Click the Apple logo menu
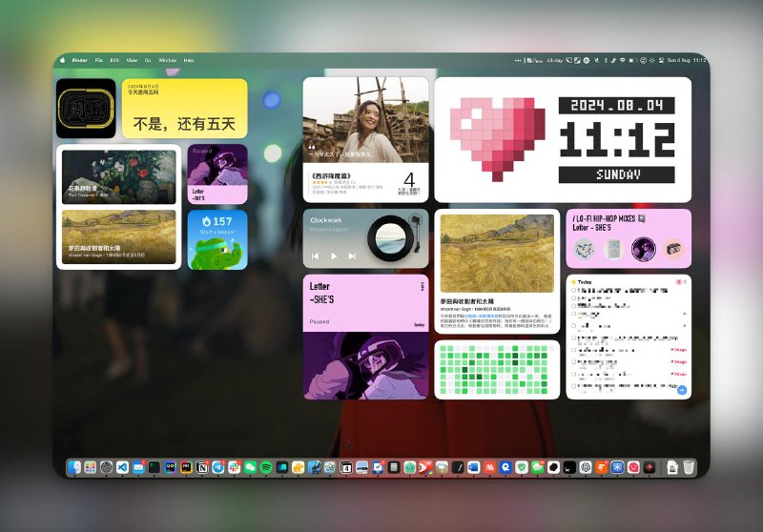Viewport: 763px width, 532px height. coord(63,60)
